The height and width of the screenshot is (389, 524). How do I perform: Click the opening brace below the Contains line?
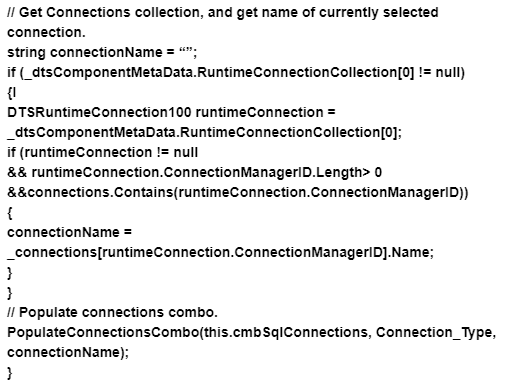[x=10, y=213]
